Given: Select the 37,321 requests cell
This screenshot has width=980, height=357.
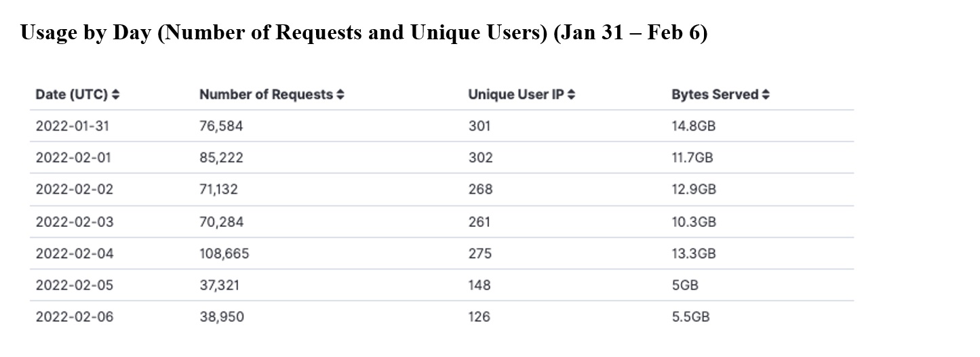Looking at the screenshot, I should (x=219, y=285).
